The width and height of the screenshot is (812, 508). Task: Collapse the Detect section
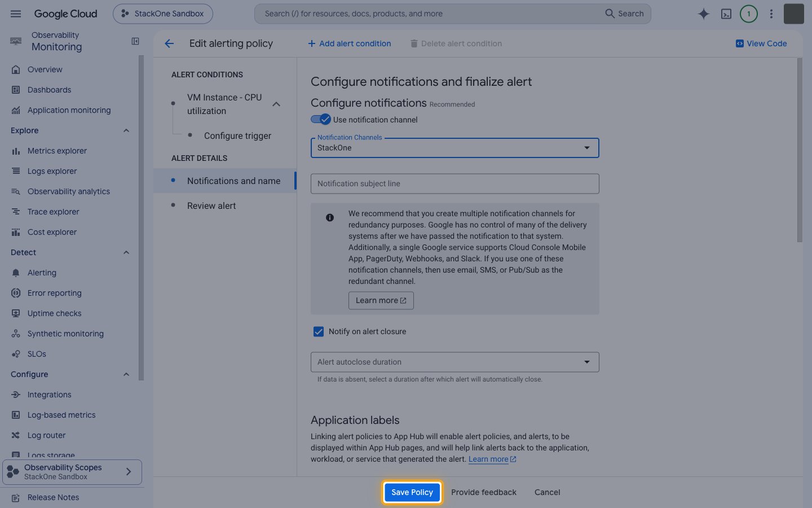click(126, 252)
